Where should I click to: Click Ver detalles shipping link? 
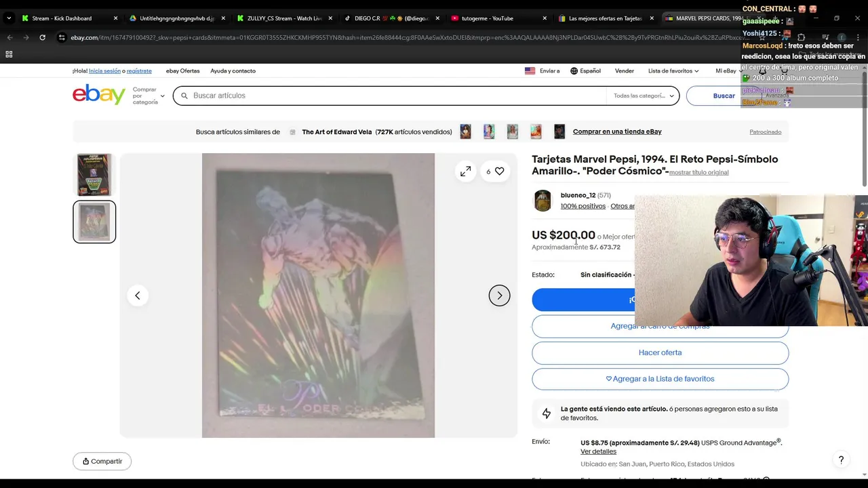click(x=598, y=451)
